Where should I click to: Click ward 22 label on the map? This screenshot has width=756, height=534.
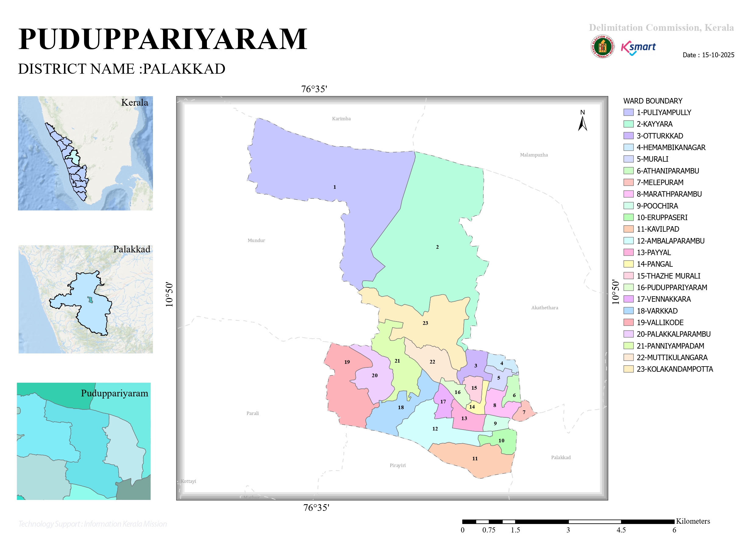(432, 362)
